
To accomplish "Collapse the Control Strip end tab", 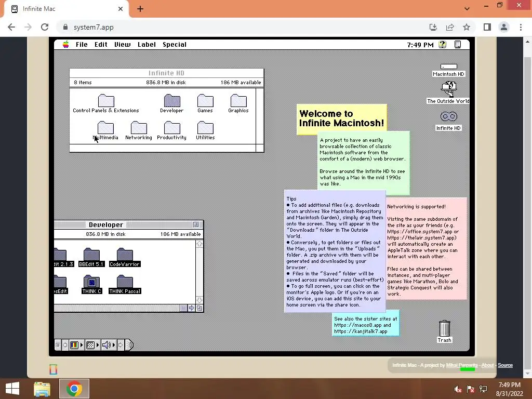I will click(129, 345).
